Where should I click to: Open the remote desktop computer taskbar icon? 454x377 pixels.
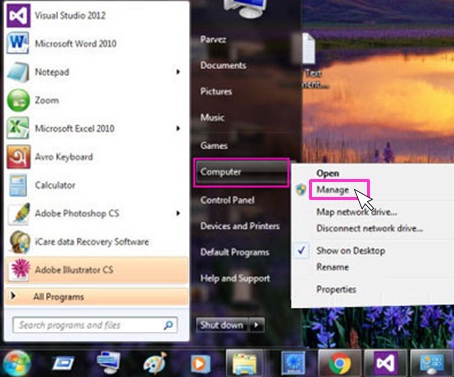[x=108, y=363]
